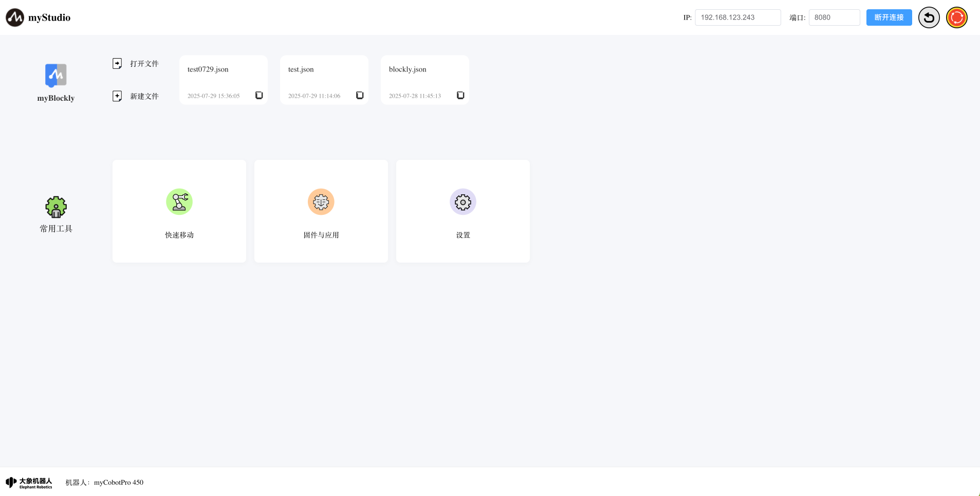
Task: Click the 新建文件 new file button
Action: 136,96
